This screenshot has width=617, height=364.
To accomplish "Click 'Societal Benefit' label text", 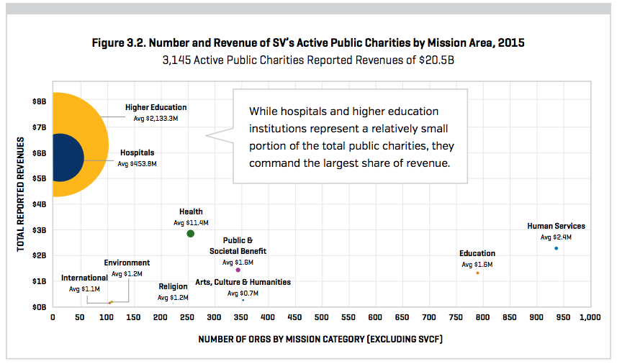I will 238,251.
